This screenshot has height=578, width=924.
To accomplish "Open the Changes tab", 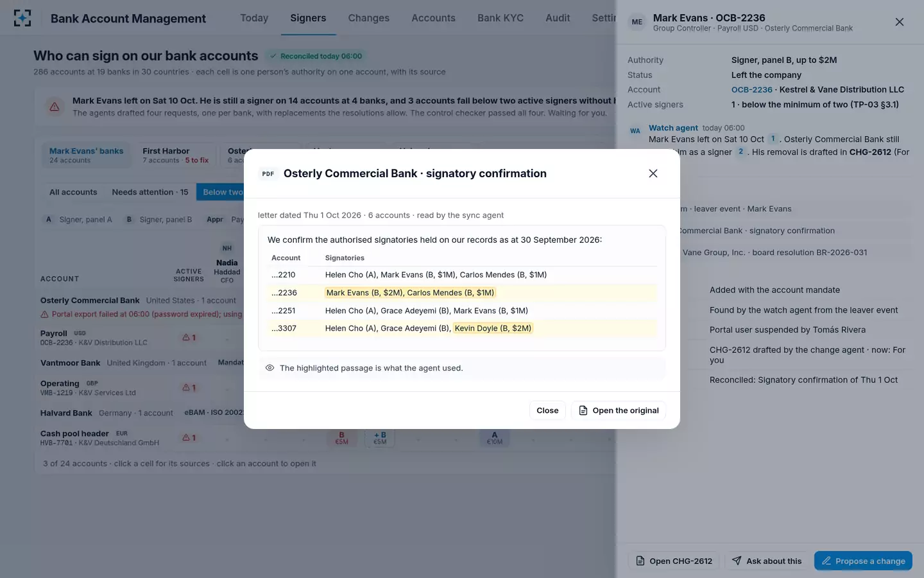I will coord(368,18).
